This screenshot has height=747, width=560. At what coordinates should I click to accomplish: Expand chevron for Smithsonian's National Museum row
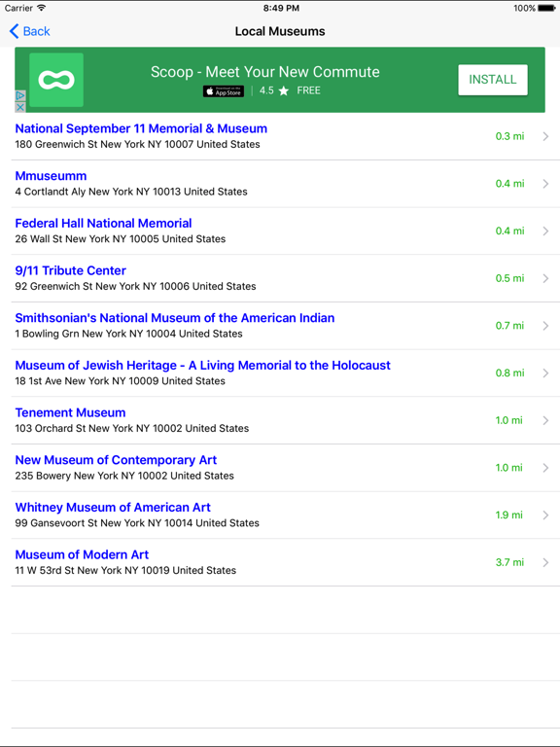pos(545,326)
